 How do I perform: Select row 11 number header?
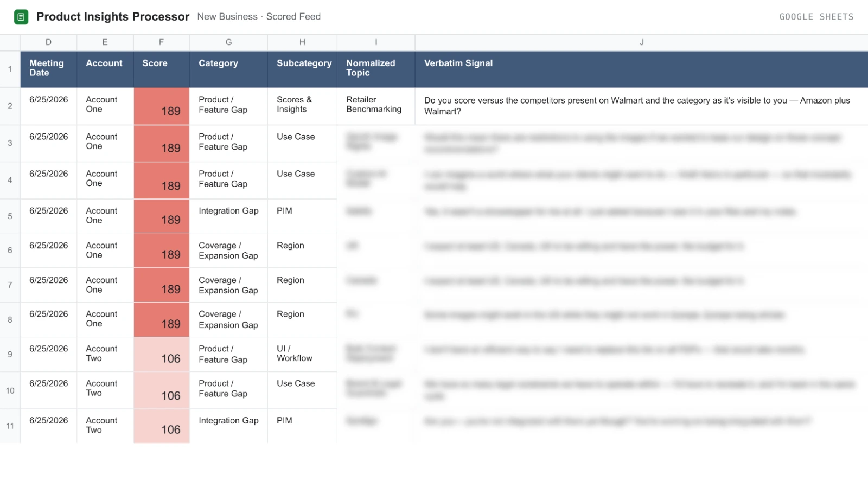pyautogui.click(x=10, y=426)
